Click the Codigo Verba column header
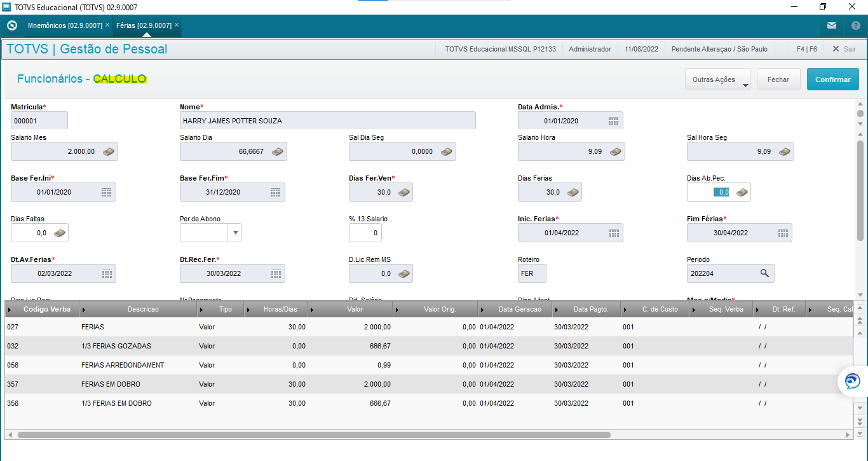Viewport: 868px width, 461px height. [x=43, y=309]
